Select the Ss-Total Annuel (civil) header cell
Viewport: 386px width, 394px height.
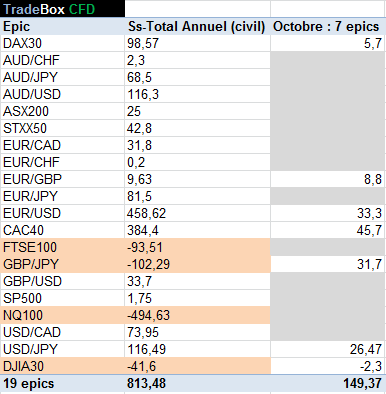pyautogui.click(x=197, y=27)
